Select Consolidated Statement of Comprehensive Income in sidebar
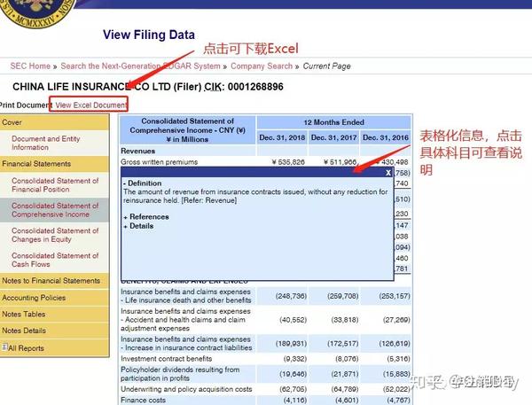The image size is (532, 405). (55, 210)
